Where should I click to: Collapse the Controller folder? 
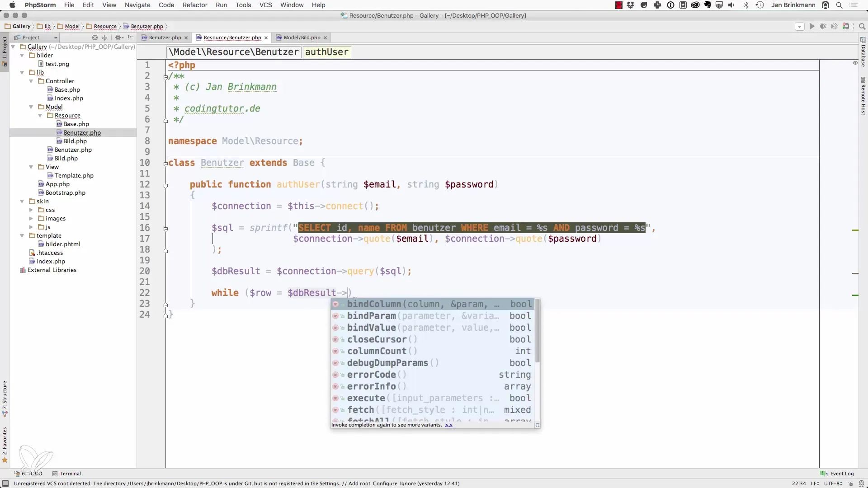coord(31,81)
